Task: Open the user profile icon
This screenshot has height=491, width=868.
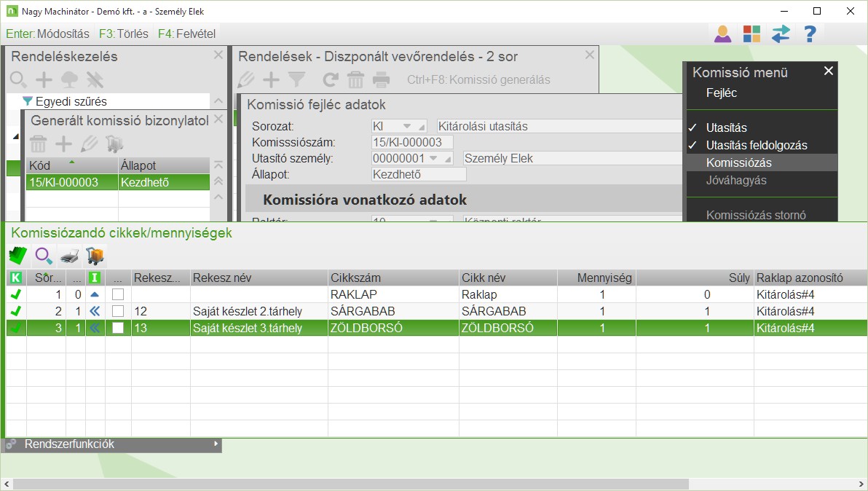Action: (722, 34)
